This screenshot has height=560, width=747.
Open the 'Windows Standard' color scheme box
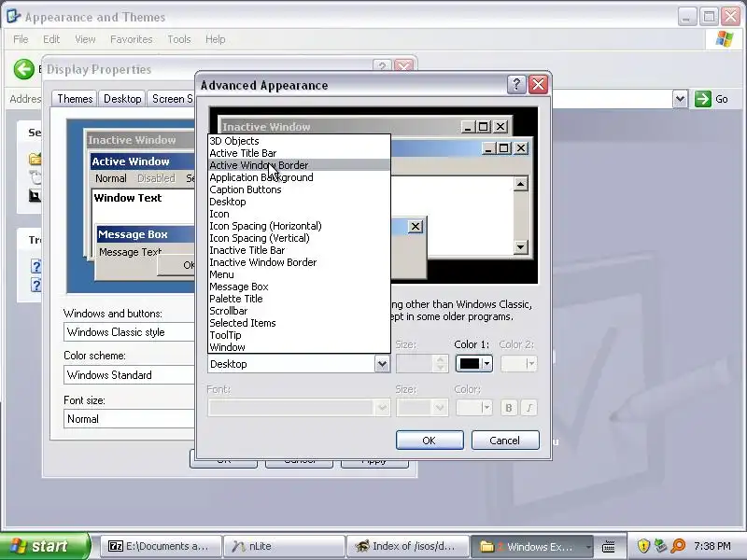129,375
